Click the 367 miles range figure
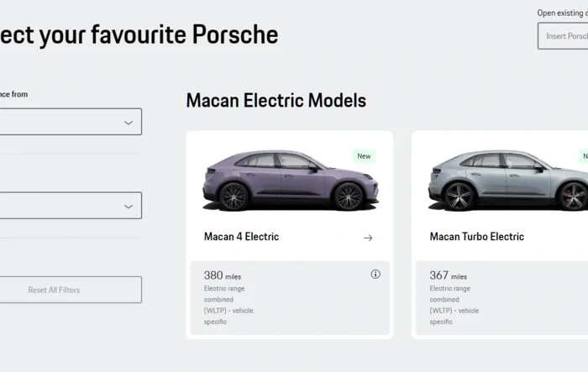 pos(448,275)
